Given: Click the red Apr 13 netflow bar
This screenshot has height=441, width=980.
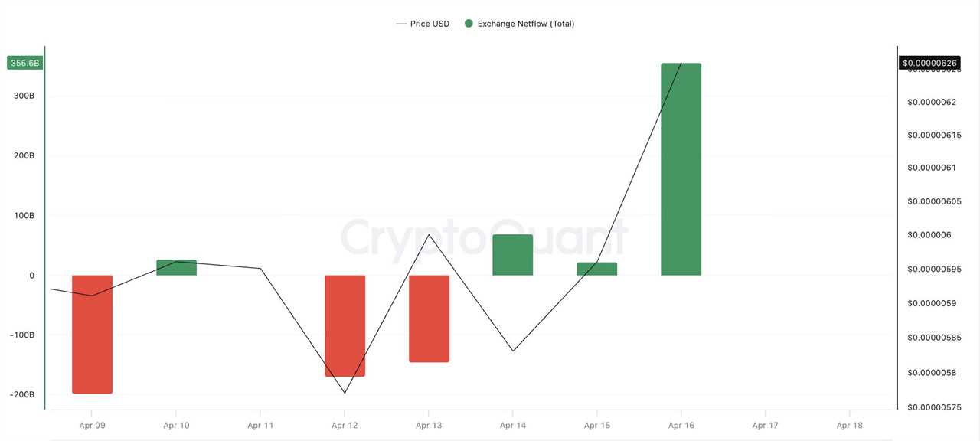Looking at the screenshot, I should pos(429,318).
